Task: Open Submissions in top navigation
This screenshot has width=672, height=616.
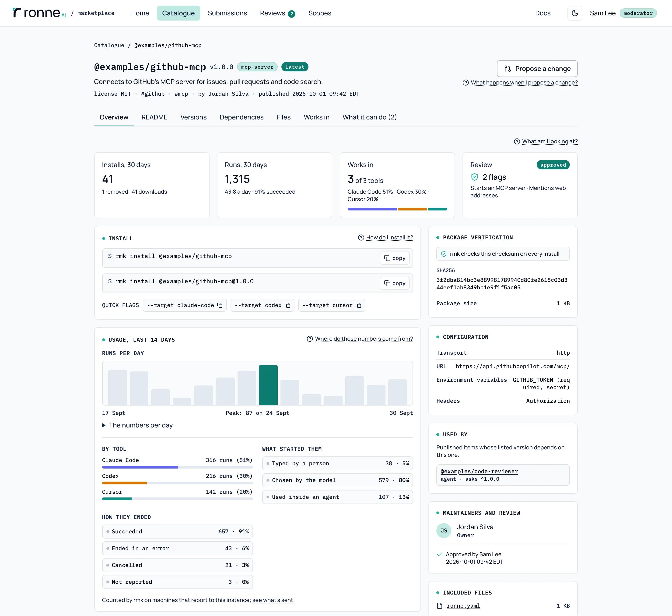Action: coord(227,13)
